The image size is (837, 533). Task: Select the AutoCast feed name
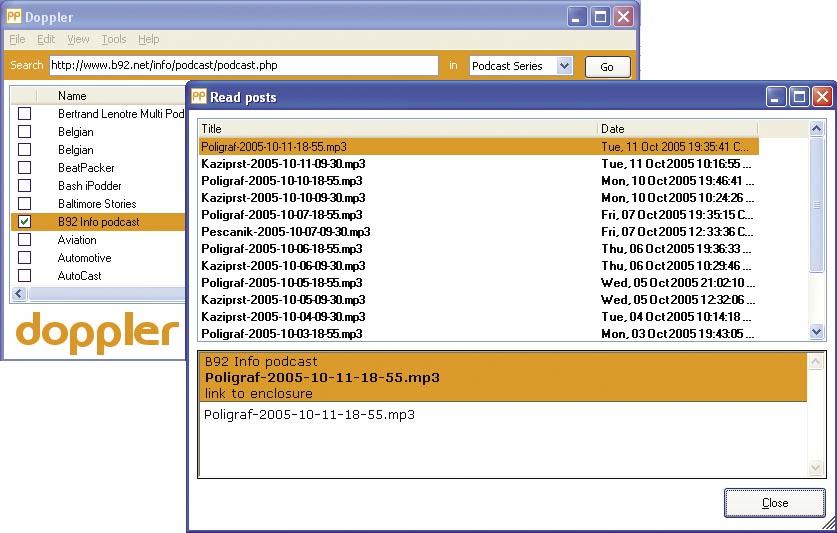pyautogui.click(x=79, y=276)
